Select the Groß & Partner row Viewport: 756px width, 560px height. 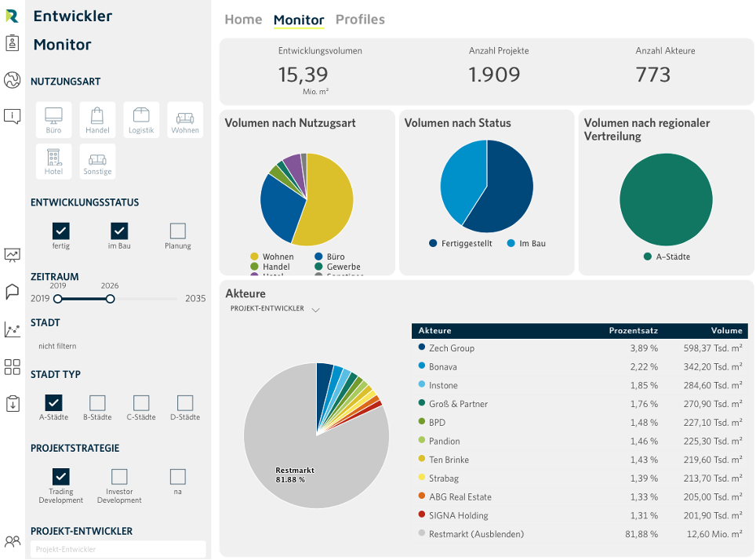[x=580, y=404]
